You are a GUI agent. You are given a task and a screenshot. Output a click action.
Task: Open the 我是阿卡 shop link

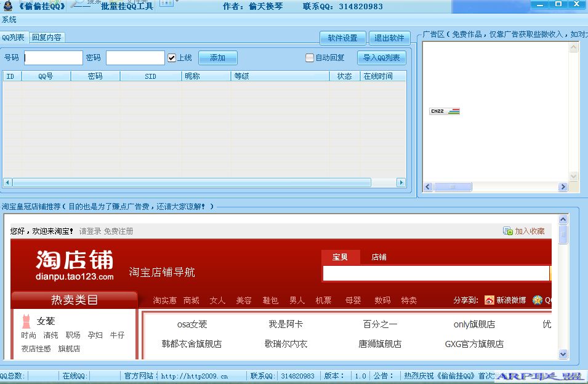pos(286,324)
